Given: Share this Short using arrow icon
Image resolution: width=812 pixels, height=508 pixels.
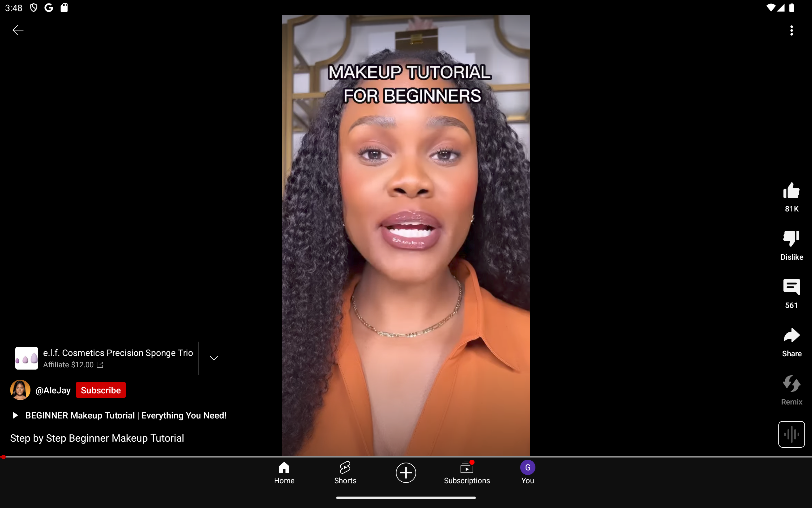Looking at the screenshot, I should (791, 335).
